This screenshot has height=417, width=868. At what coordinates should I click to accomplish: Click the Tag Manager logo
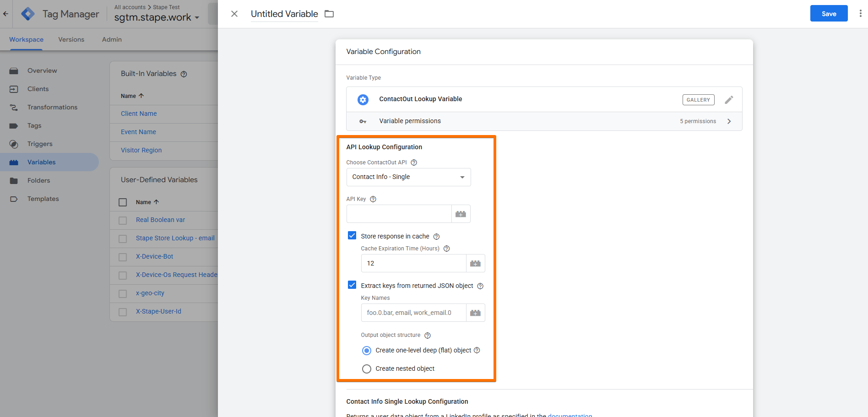pyautogui.click(x=28, y=14)
